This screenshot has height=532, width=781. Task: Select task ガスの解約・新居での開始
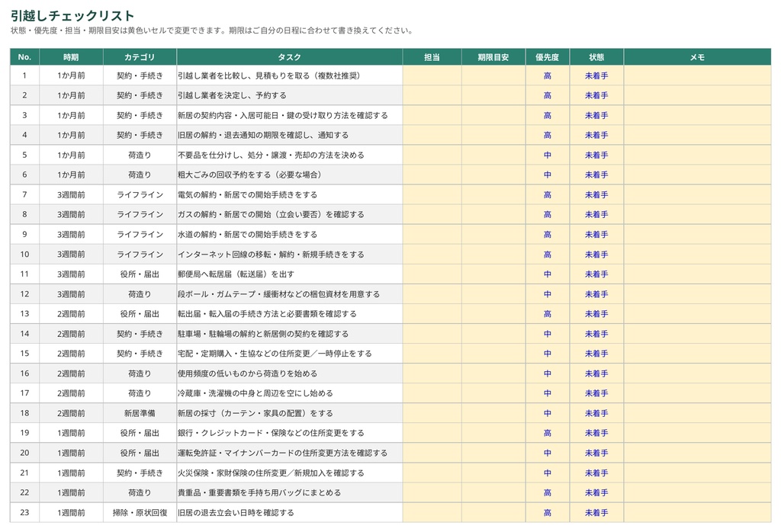click(x=289, y=214)
